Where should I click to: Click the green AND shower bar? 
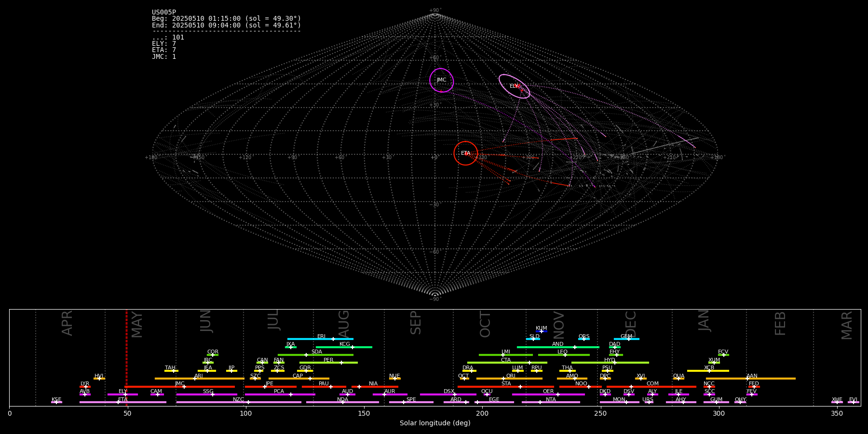[558, 347]
